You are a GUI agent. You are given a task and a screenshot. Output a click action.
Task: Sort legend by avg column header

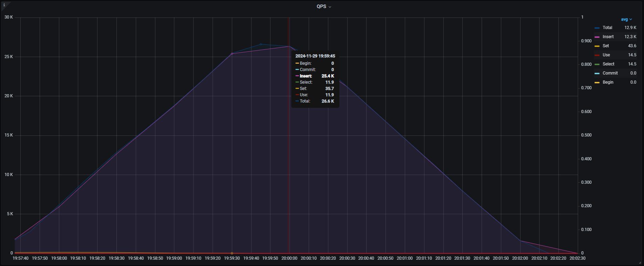pyautogui.click(x=626, y=19)
